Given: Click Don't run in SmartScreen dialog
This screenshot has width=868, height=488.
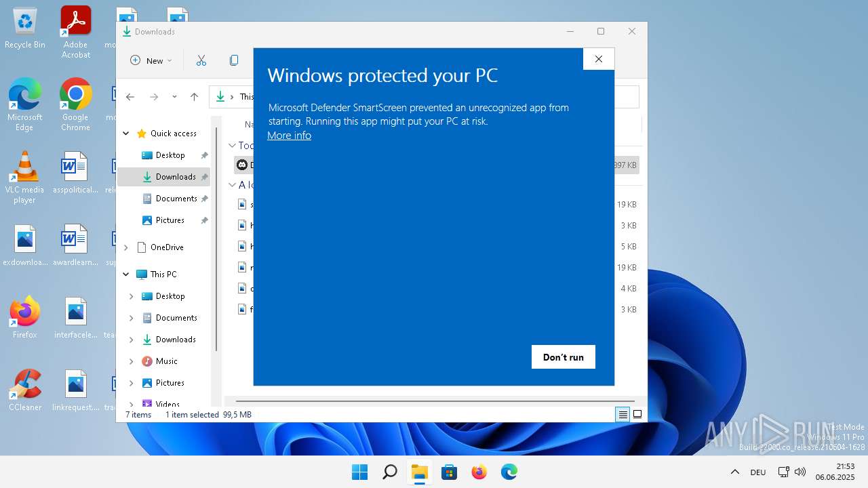Looking at the screenshot, I should [563, 357].
